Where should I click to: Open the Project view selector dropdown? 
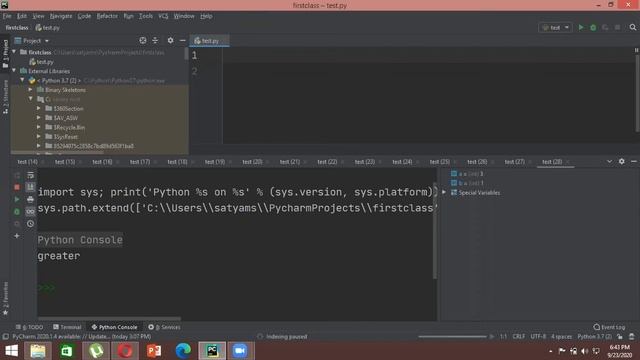tap(31, 40)
